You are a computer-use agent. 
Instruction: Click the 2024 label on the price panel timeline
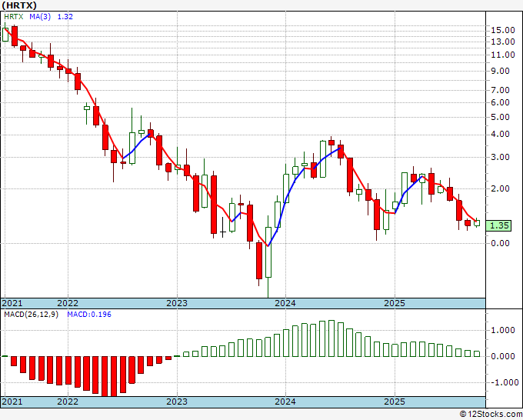pos(285,303)
